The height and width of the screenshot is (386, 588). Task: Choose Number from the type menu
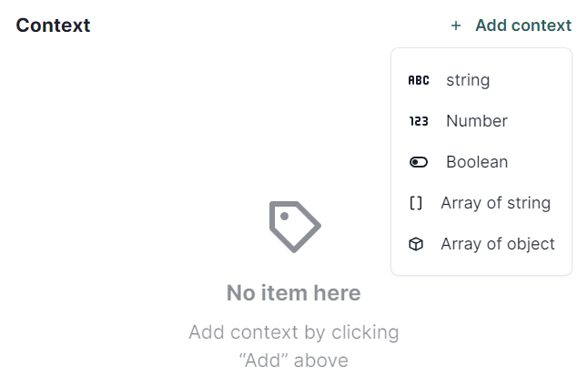(x=476, y=121)
